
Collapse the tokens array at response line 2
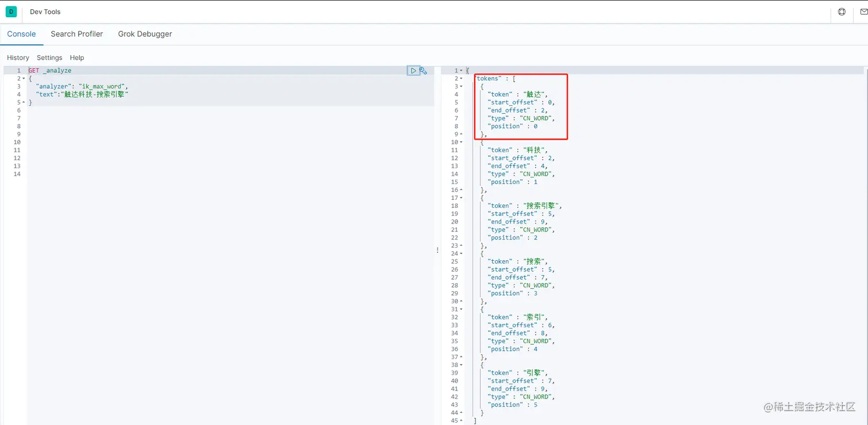(x=461, y=79)
